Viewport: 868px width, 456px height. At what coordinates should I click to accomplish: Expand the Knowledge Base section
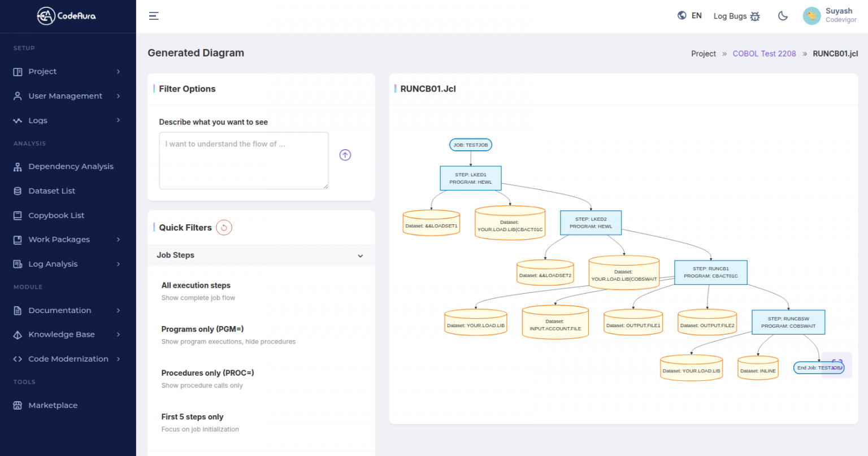click(62, 335)
